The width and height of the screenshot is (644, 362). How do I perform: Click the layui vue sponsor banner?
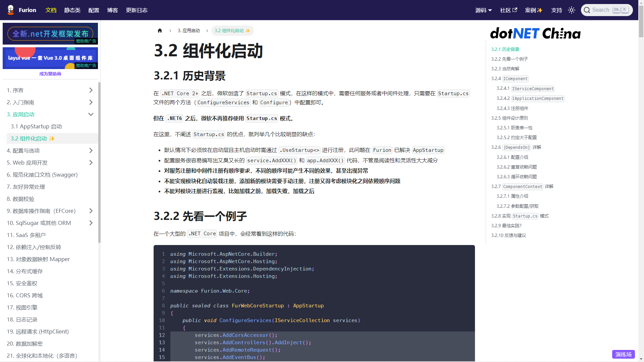click(50, 58)
